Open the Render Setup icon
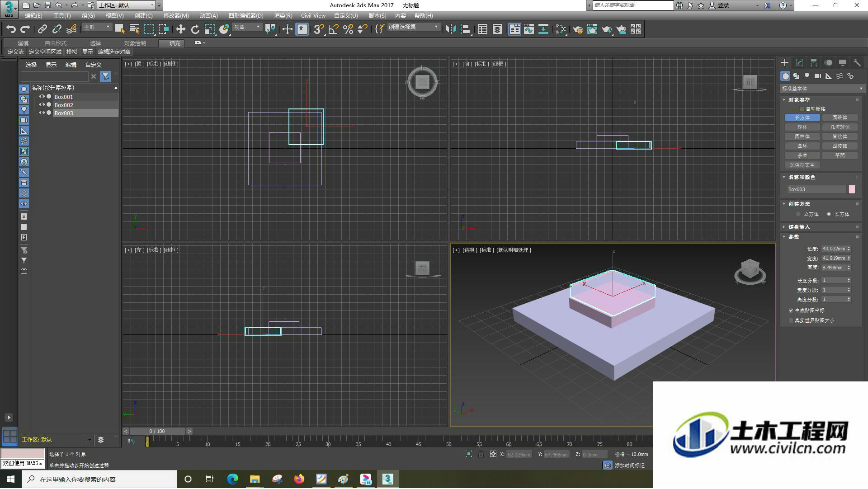 [x=578, y=29]
